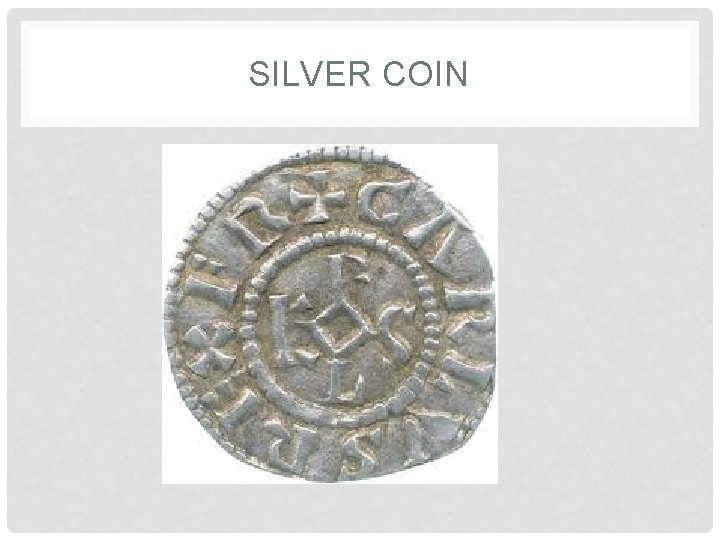
Task: Click the beaded inner ring of coin
Action: coord(338,327)
